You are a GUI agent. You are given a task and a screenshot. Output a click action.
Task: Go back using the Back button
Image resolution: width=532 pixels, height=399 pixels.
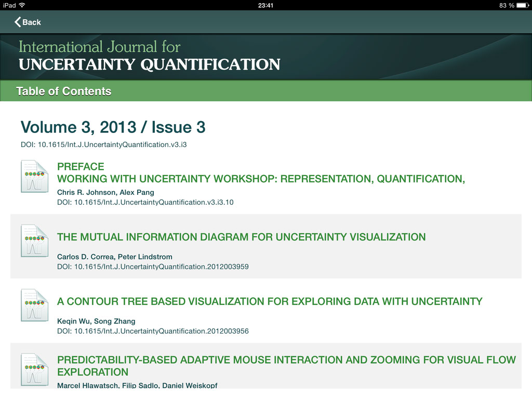point(28,22)
